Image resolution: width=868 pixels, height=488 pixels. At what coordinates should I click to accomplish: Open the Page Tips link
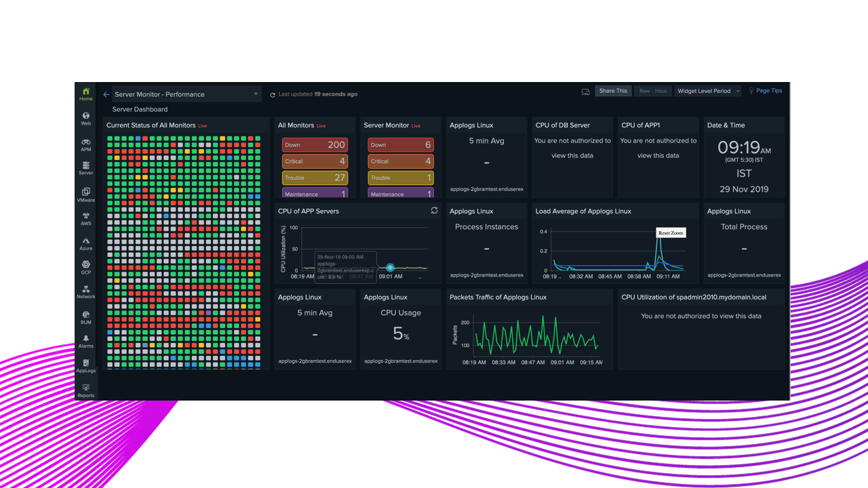pos(768,91)
